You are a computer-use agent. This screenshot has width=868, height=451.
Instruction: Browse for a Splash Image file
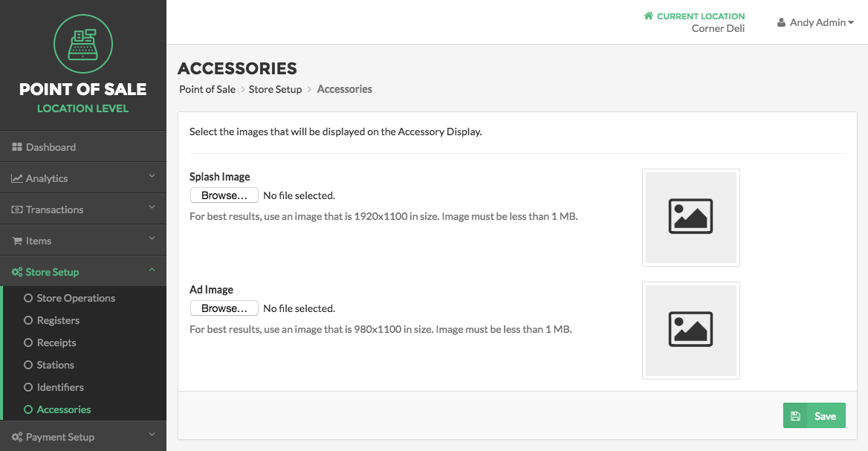pyautogui.click(x=224, y=195)
